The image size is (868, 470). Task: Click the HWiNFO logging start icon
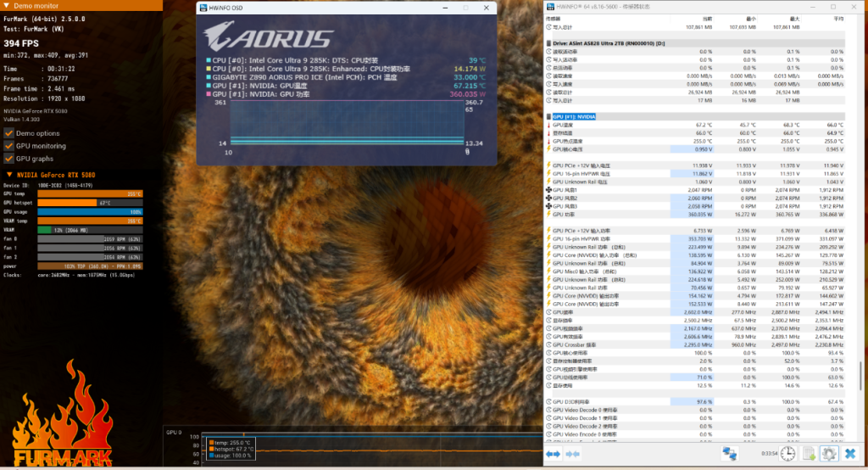(x=809, y=454)
